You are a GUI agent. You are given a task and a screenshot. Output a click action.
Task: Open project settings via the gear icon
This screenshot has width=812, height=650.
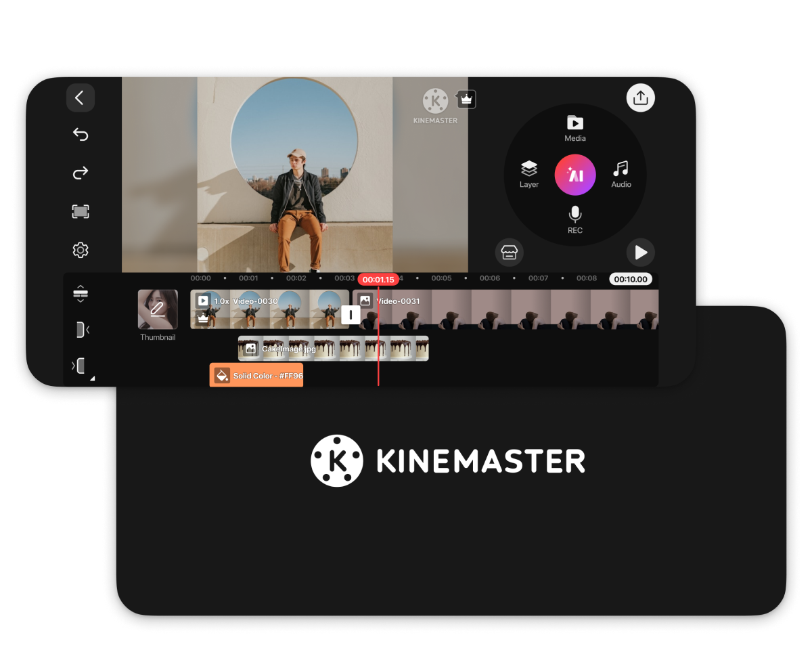point(80,250)
